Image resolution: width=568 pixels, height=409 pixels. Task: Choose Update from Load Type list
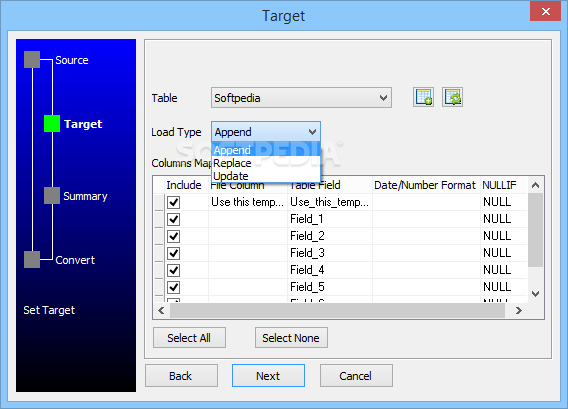(266, 176)
